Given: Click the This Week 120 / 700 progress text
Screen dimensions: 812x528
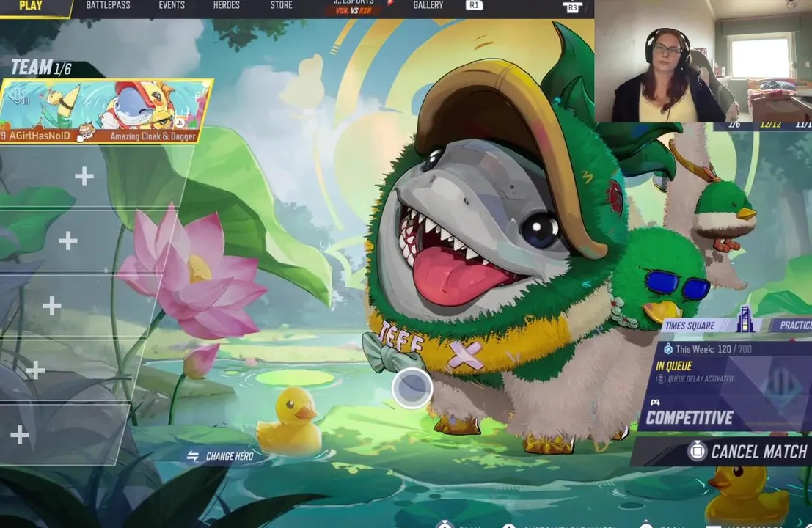Looking at the screenshot, I should 714,349.
